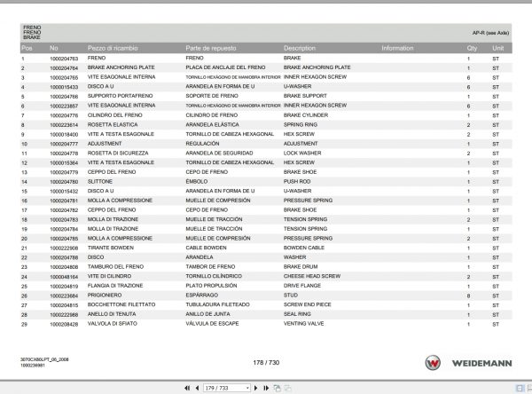Click the 'Description' column header

300,48
